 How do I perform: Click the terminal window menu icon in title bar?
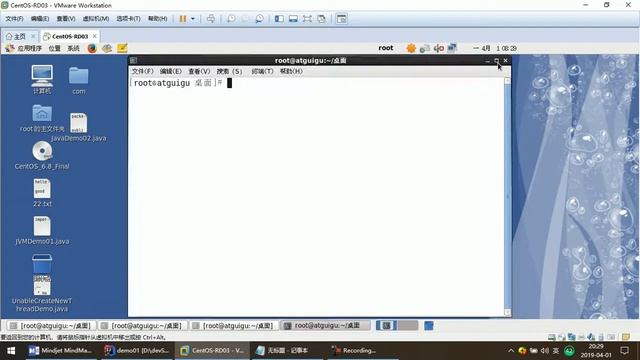(x=133, y=60)
